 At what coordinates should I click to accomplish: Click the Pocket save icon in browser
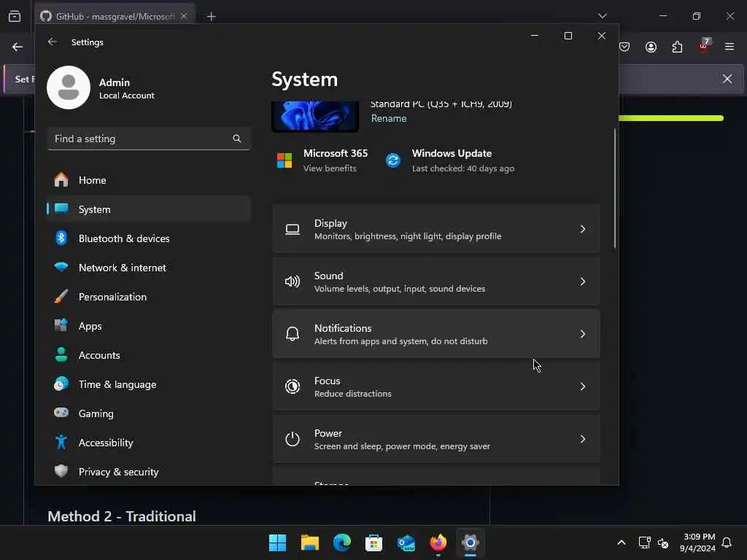(x=624, y=47)
